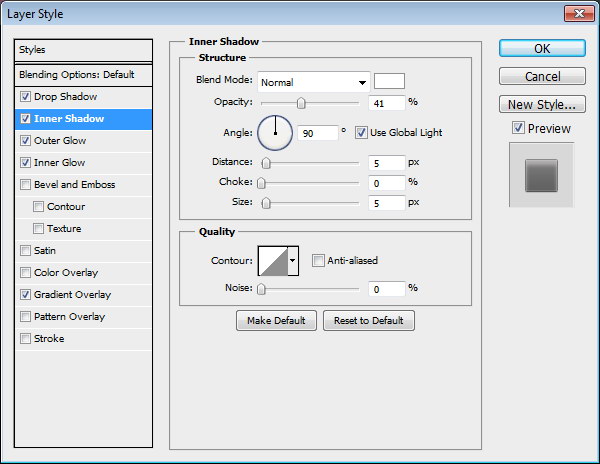The width and height of the screenshot is (600, 464).
Task: Open the Blend Mode dropdown
Action: 314,82
